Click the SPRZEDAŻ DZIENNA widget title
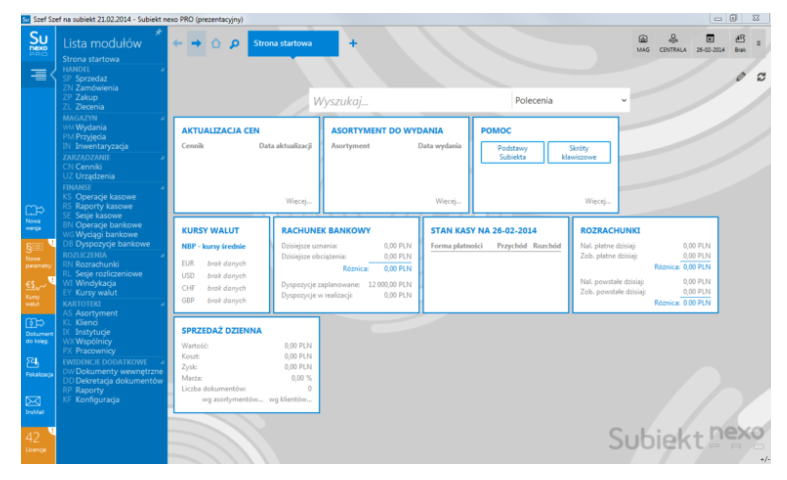787x480 pixels. 221,330
